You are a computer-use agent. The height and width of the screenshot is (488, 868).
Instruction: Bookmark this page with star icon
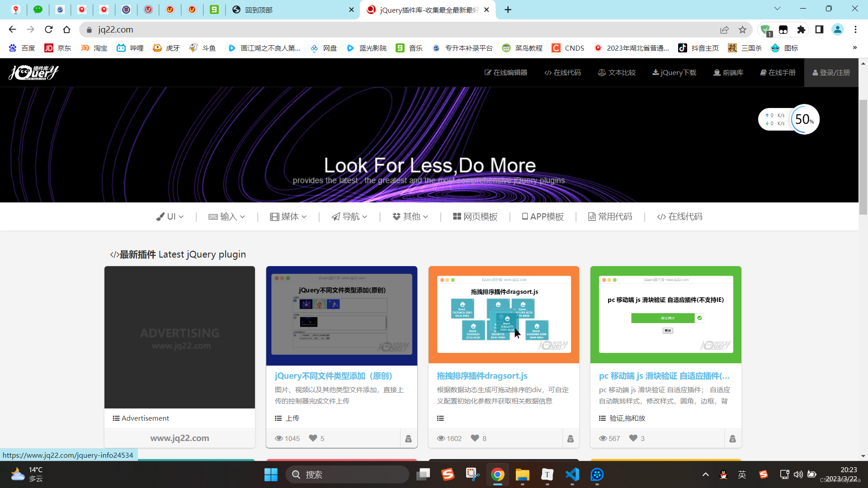[x=742, y=30]
